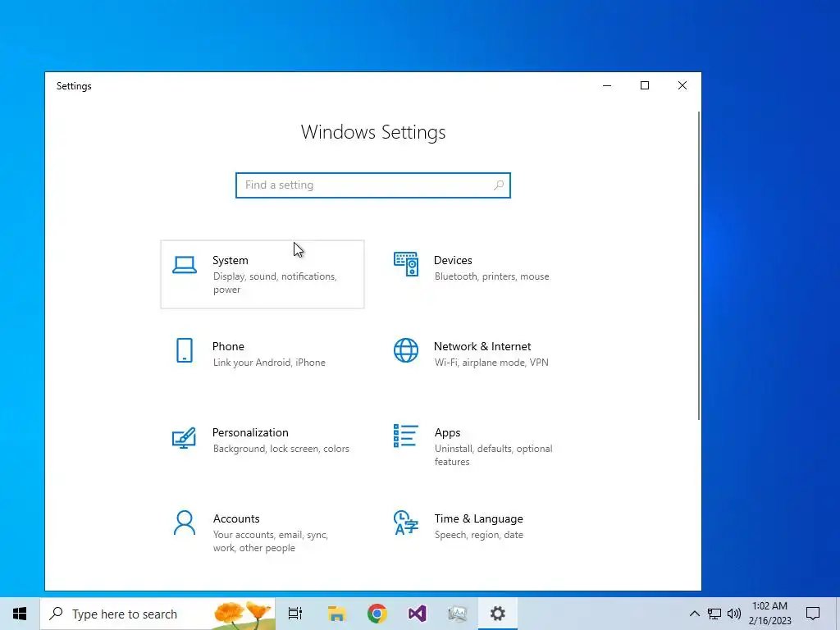Image resolution: width=840 pixels, height=630 pixels.
Task: Select the Devices category title
Action: pos(453,260)
